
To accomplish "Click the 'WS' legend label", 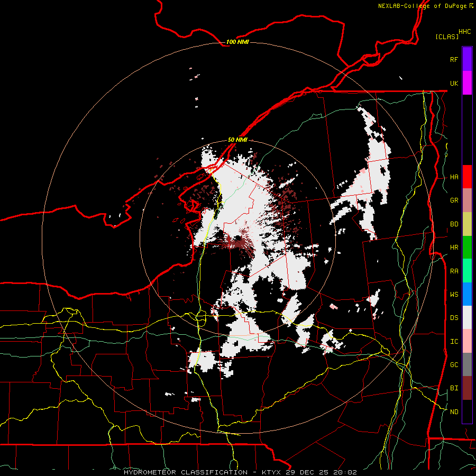I will [454, 295].
